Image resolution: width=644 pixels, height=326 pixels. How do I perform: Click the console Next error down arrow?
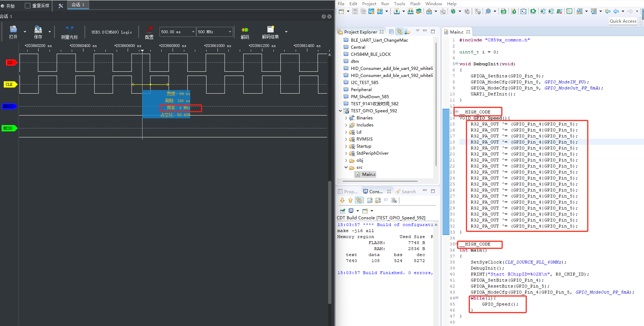pos(342,200)
